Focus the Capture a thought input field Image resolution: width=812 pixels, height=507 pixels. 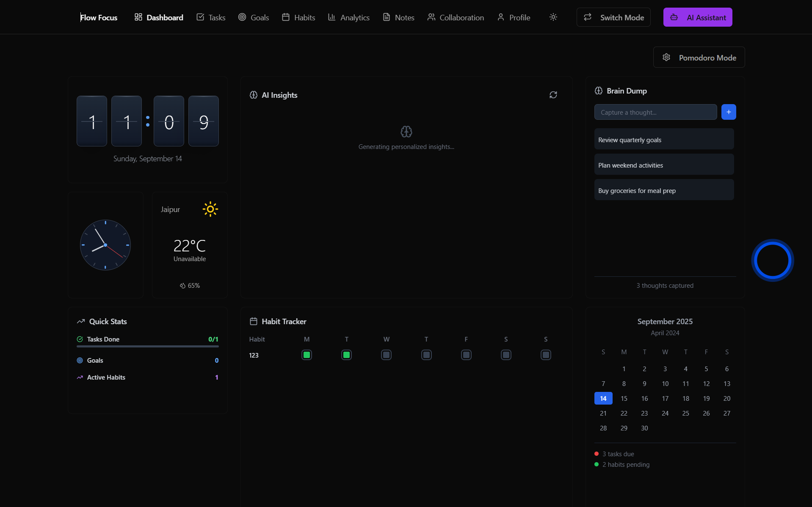point(655,112)
